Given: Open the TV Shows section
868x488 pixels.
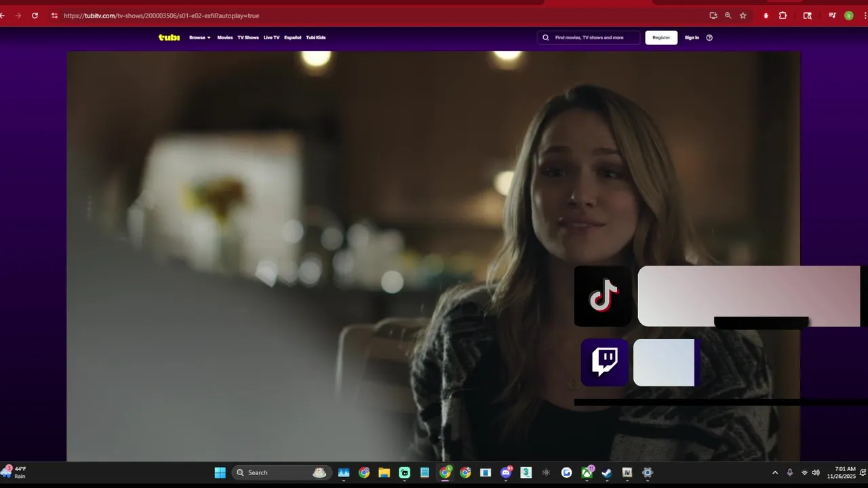Looking at the screenshot, I should [x=248, y=37].
